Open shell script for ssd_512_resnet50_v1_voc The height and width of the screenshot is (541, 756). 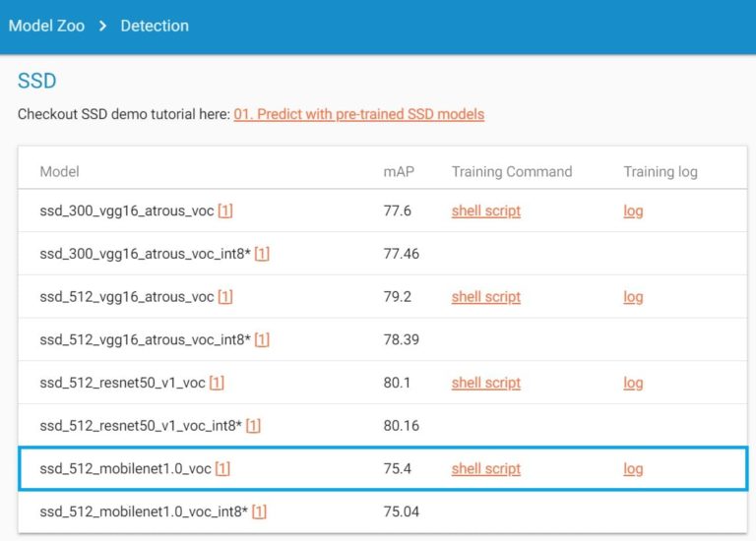click(x=485, y=383)
